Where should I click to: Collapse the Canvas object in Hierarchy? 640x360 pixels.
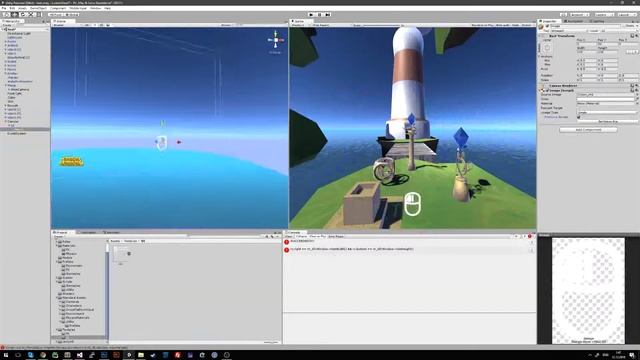pos(5,122)
